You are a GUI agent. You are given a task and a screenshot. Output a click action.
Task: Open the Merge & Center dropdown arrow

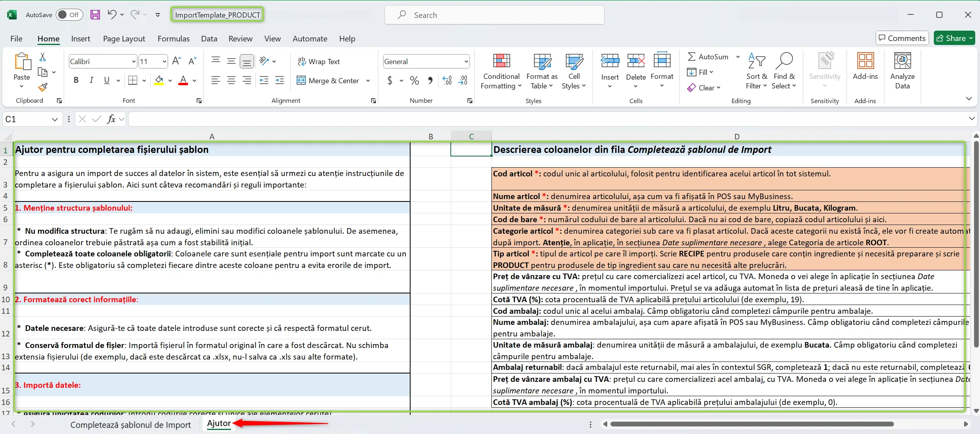pos(368,80)
